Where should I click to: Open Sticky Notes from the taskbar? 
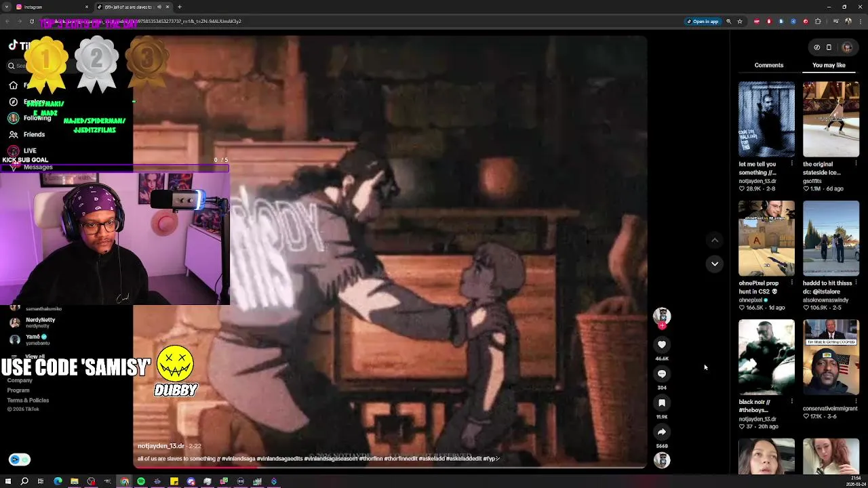coord(174,481)
